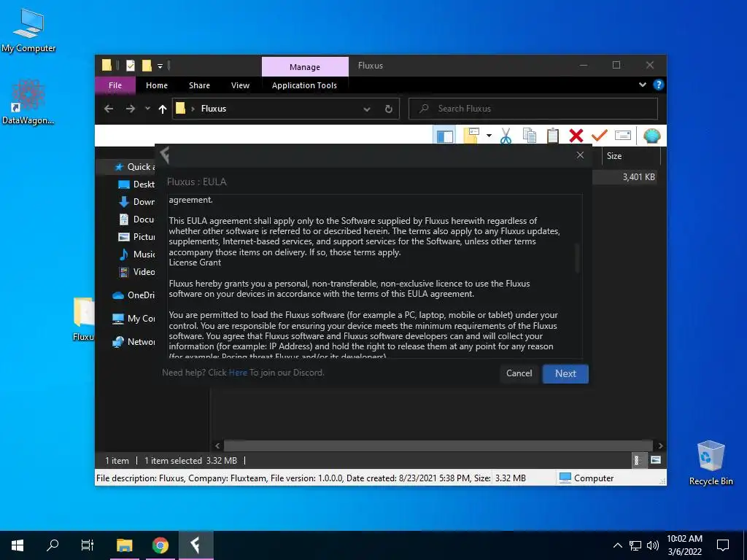Click the scissors Cut icon
Screen dimensions: 747x560
(506, 136)
